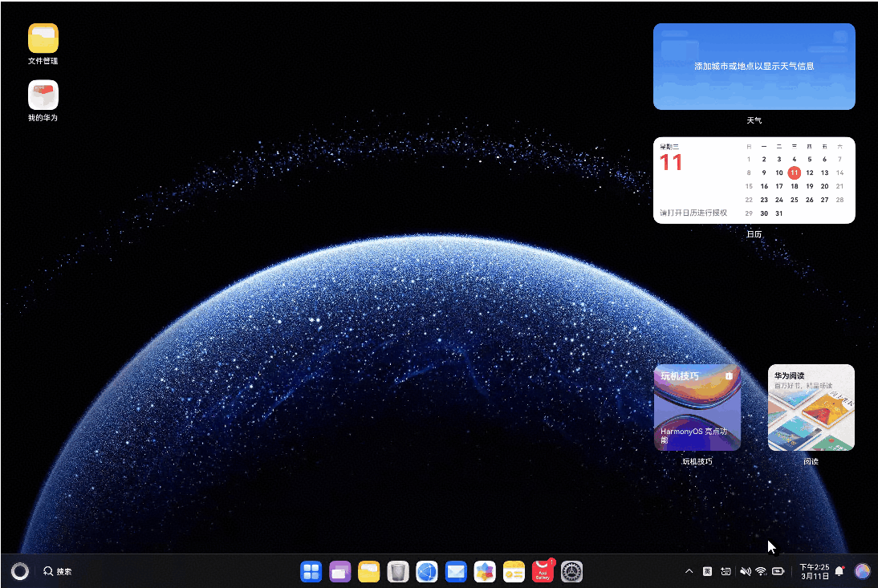
Task: Open the Gallery app in dock
Action: pyautogui.click(x=485, y=571)
